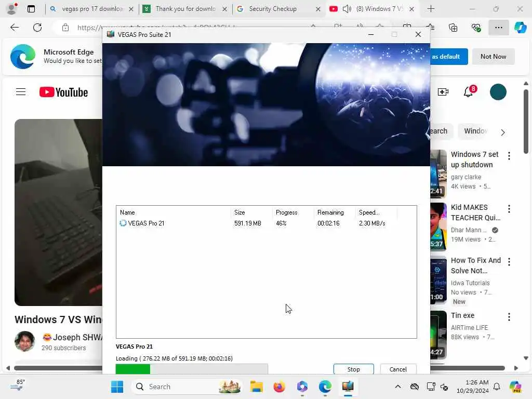This screenshot has height=399, width=532.
Task: Click the 46% progress value
Action: point(281,223)
